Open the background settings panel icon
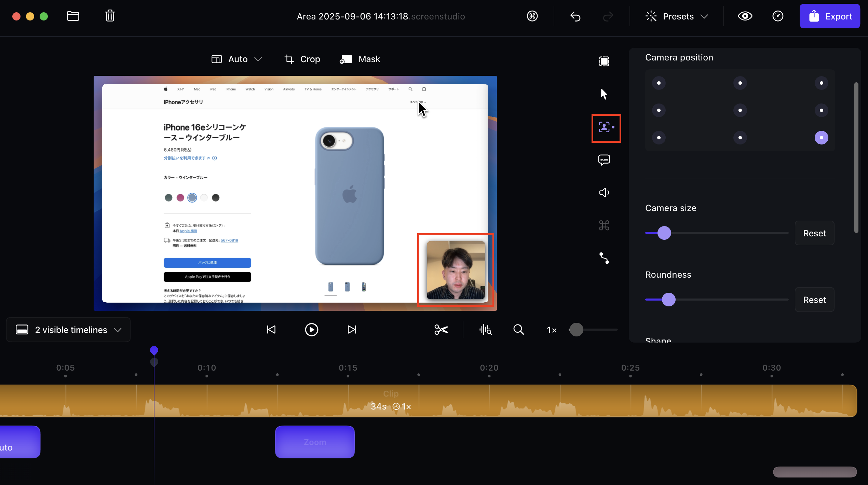 tap(604, 61)
